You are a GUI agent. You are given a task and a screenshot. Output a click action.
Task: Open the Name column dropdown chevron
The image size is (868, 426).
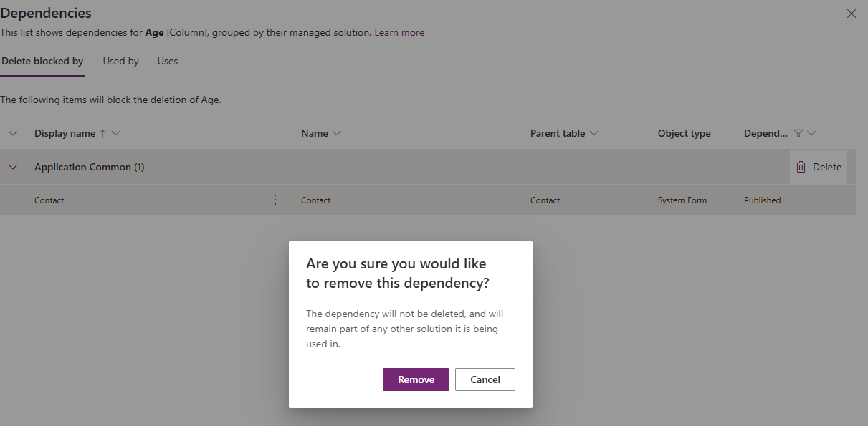(337, 133)
